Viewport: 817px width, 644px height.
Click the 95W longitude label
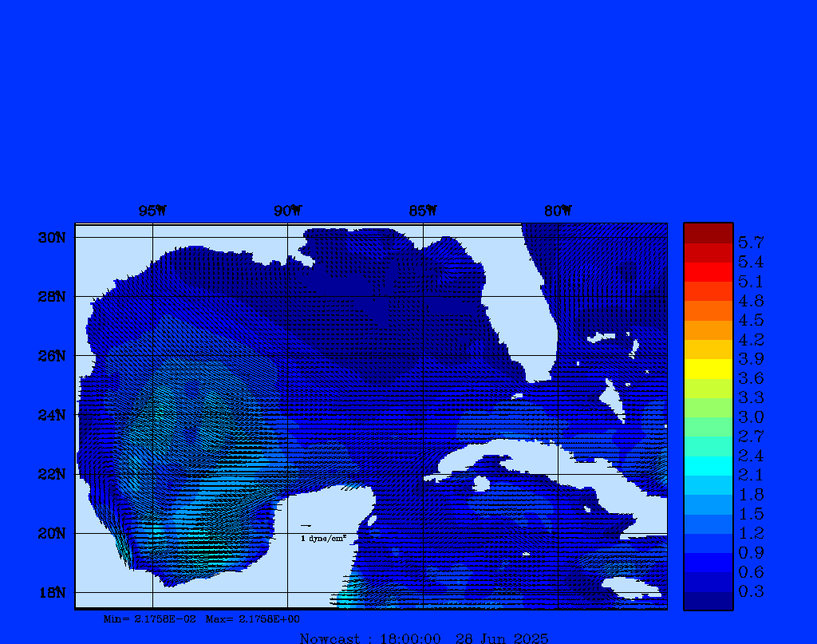152,211
